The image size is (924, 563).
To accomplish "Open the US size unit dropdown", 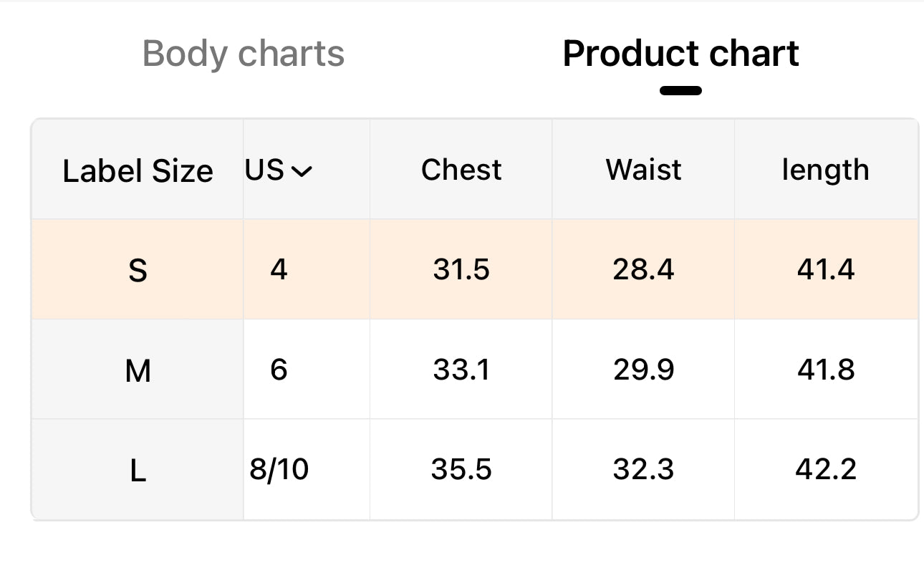I will click(x=279, y=170).
